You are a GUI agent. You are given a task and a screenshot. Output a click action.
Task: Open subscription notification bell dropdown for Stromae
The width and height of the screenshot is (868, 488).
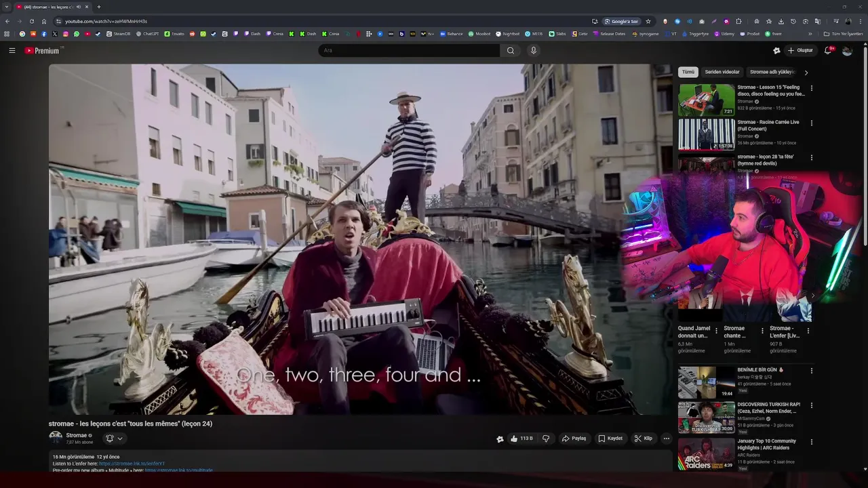click(x=114, y=439)
